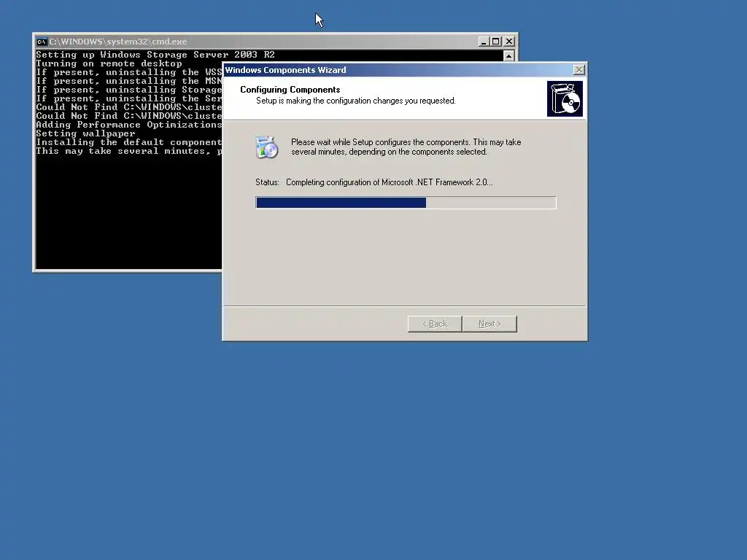747x560 pixels.
Task: Click 'Installing the default component' console line
Action: (128, 142)
